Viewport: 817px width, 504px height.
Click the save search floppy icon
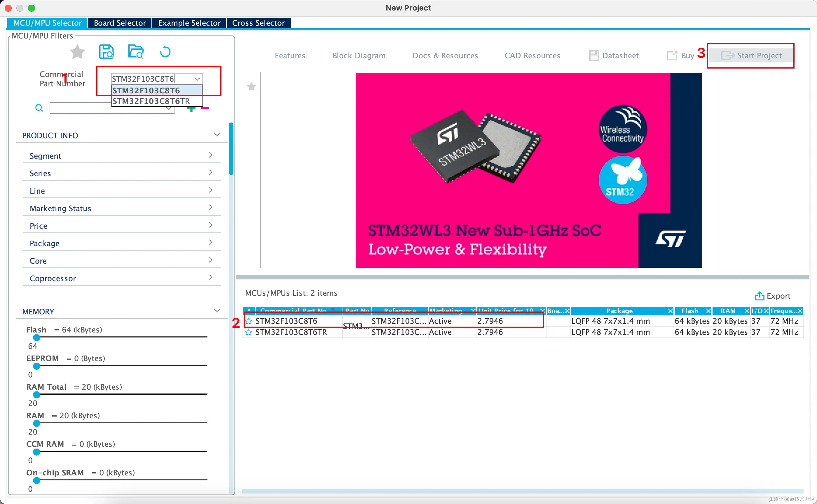(107, 52)
